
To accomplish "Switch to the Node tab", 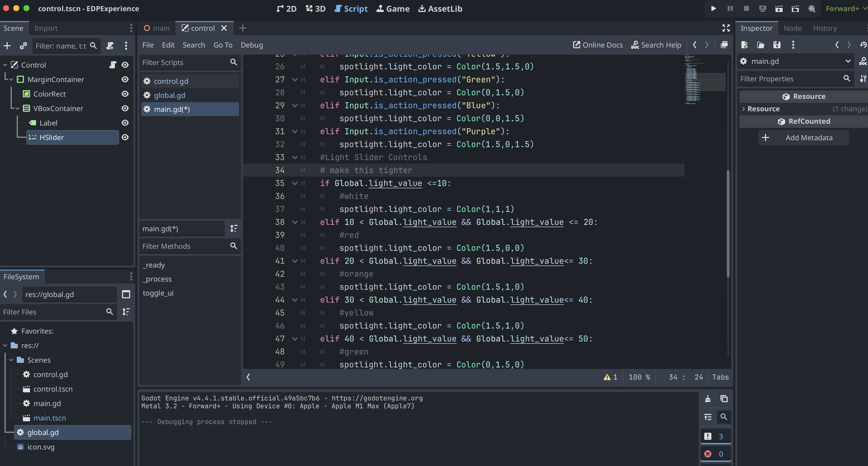I will (x=792, y=28).
